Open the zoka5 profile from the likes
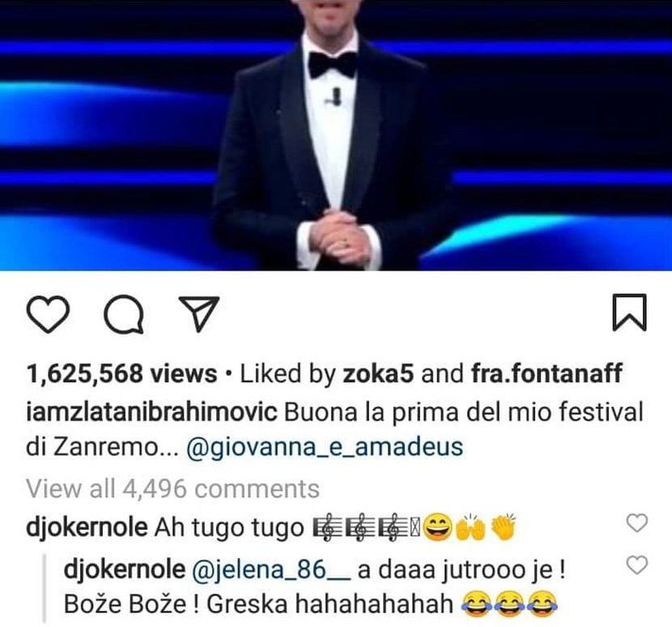The height and width of the screenshot is (627, 672). click(378, 373)
